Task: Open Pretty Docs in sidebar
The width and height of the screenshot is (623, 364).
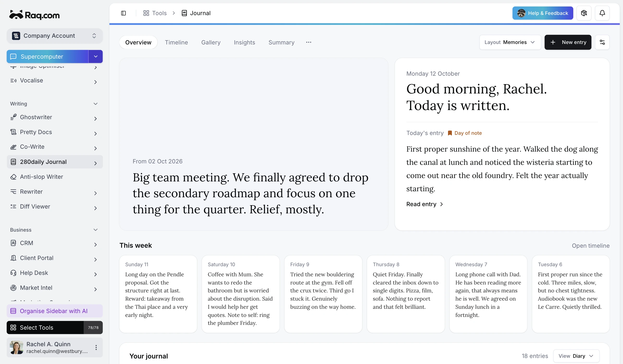Action: pyautogui.click(x=55, y=132)
